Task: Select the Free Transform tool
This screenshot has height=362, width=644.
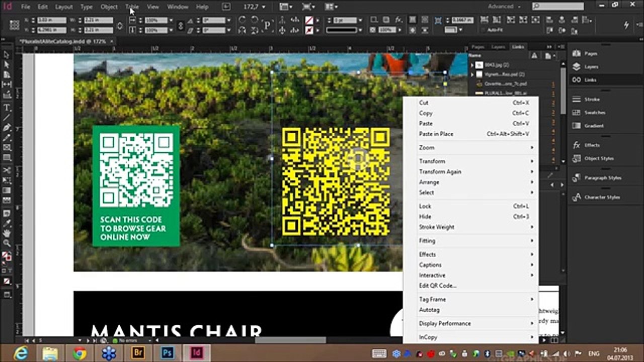Action: coord(7,180)
